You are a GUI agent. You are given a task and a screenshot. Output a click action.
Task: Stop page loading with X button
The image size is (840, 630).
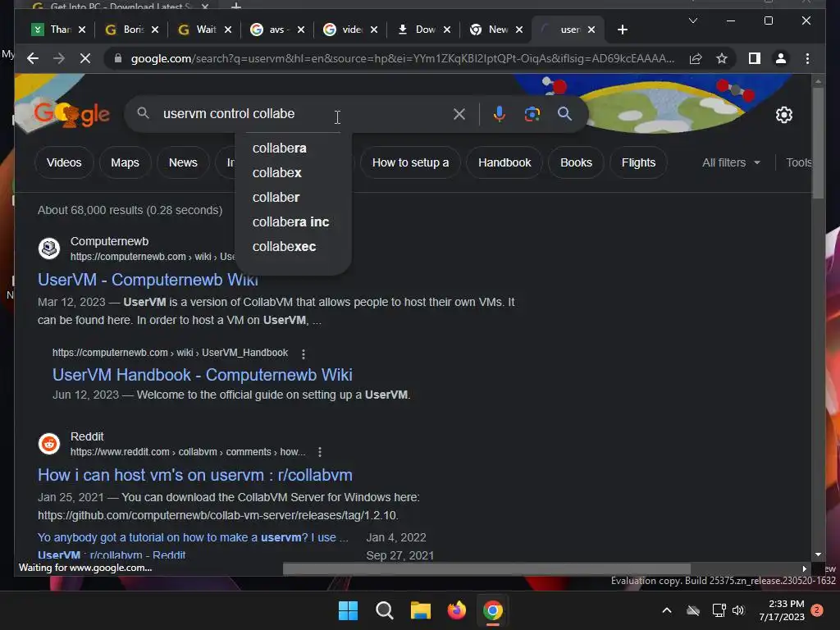tap(85, 58)
